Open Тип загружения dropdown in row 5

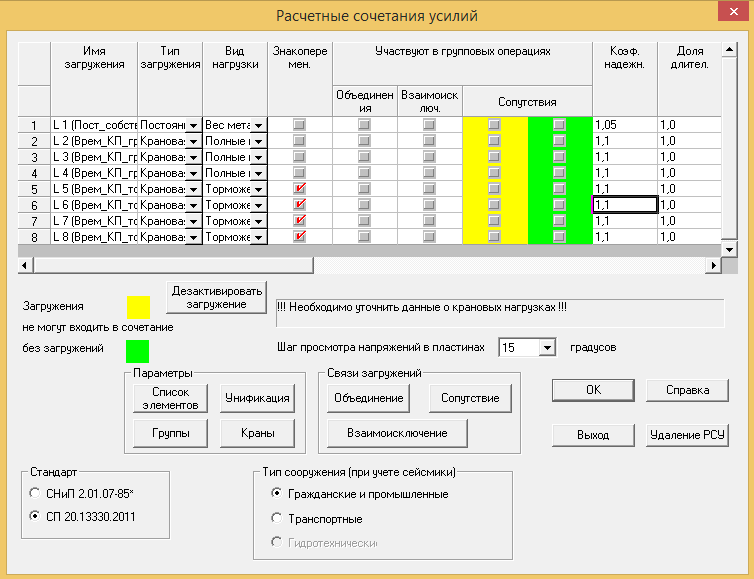pos(193,189)
